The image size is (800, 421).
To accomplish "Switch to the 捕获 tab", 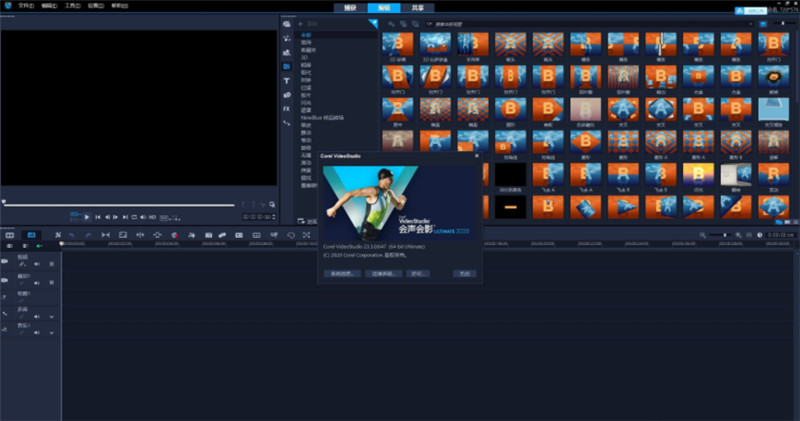I will click(x=350, y=8).
